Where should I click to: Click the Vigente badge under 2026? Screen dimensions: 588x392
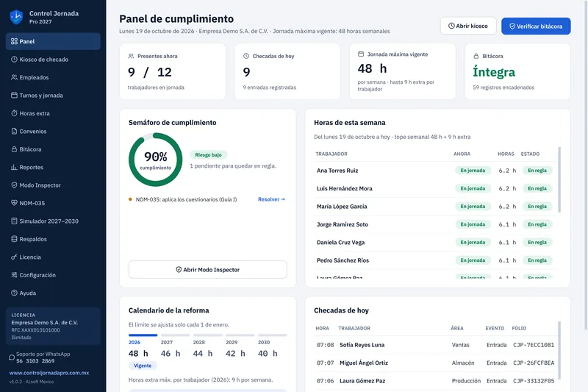143,366
